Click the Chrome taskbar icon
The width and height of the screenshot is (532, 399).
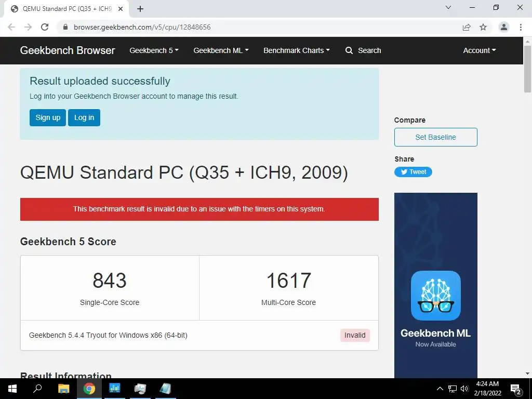(89, 389)
